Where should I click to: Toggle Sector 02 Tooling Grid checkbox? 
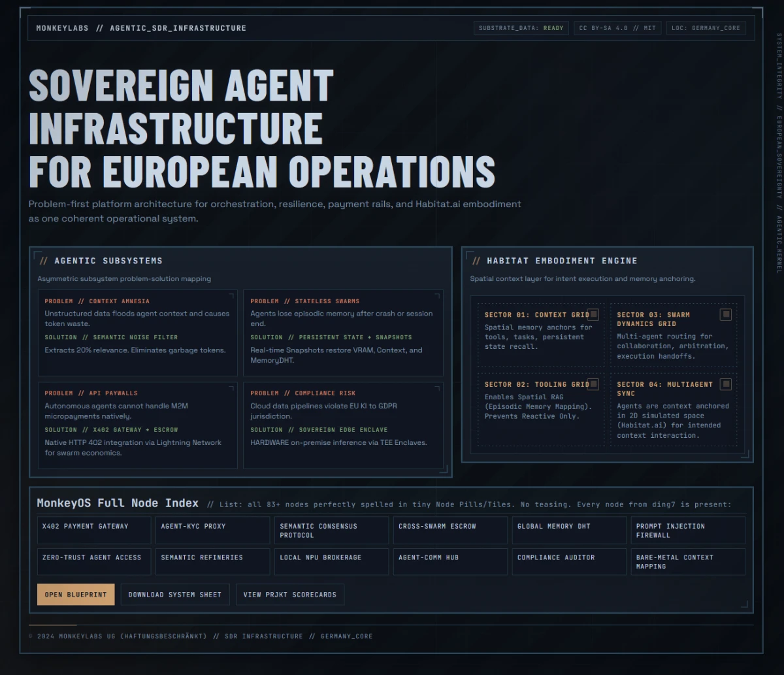point(593,384)
